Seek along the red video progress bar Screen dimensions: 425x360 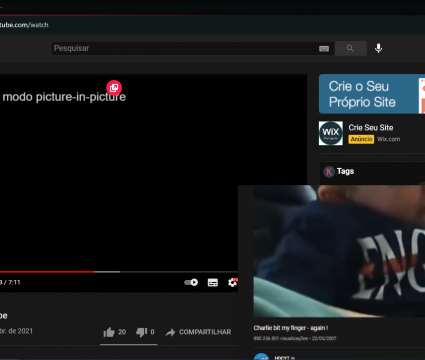point(119,272)
